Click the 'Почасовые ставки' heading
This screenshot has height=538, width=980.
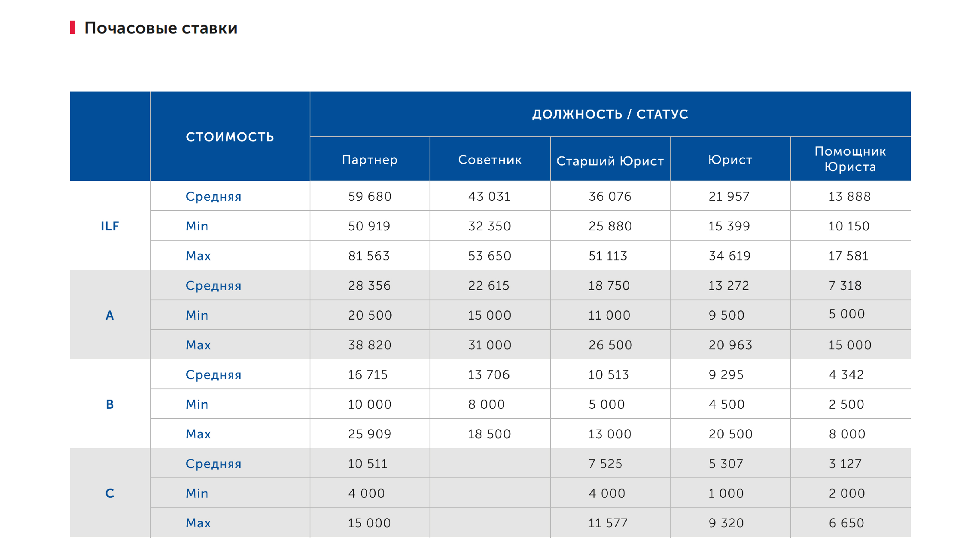tap(161, 28)
